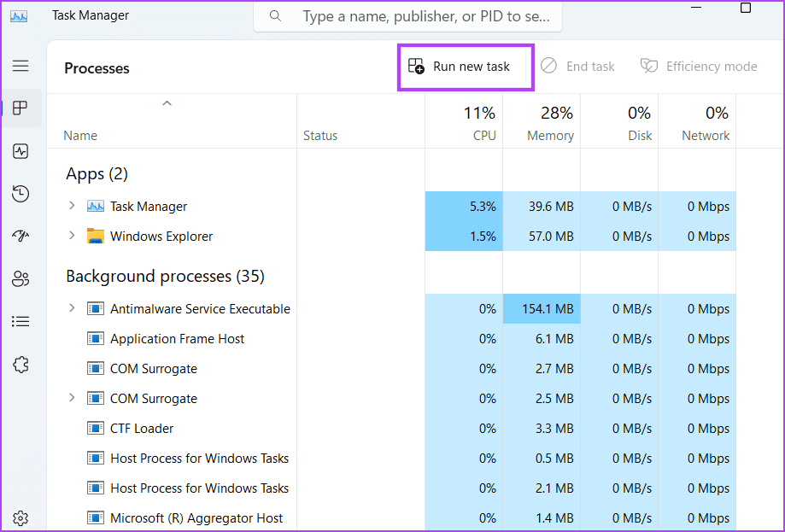Click Background processes (35) group header

165,277
